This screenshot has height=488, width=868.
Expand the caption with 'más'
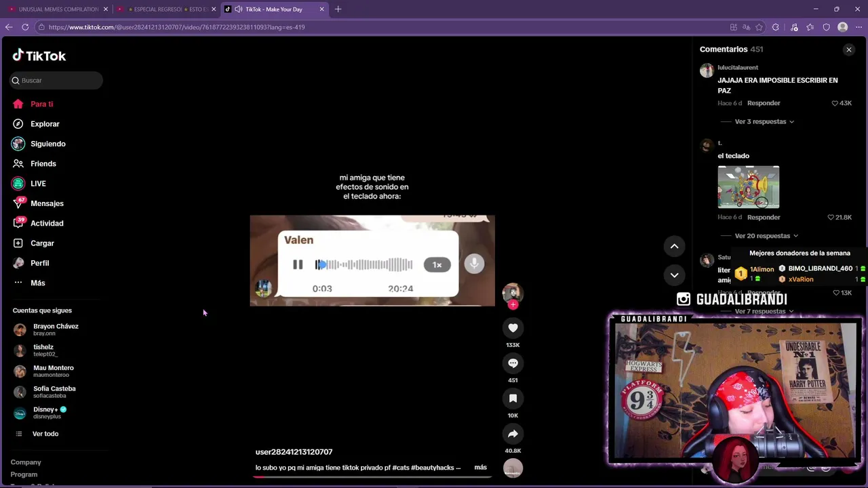[480, 468]
